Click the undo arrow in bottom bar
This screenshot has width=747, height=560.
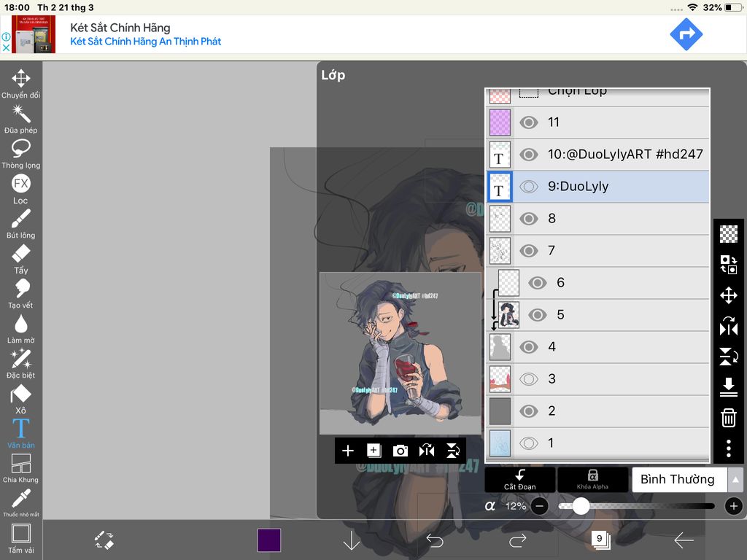(x=435, y=540)
